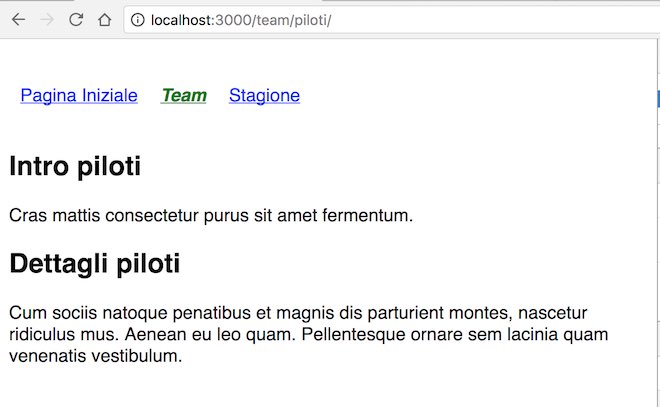Open the site information icon
660x407 pixels.
(x=137, y=20)
